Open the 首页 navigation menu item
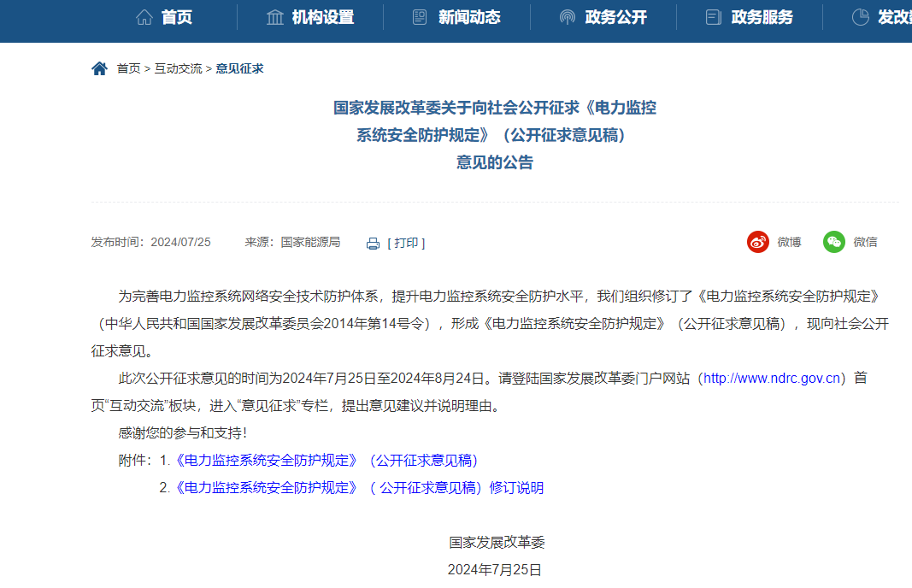Viewport: 912px width, 588px height. [x=177, y=17]
